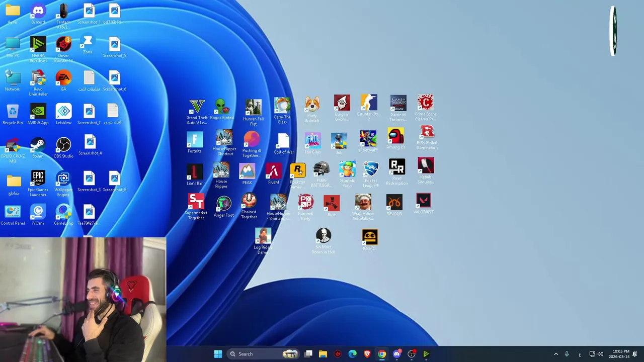Launch the Party Animals game shortcut
The height and width of the screenshot is (362, 644).
click(312, 109)
